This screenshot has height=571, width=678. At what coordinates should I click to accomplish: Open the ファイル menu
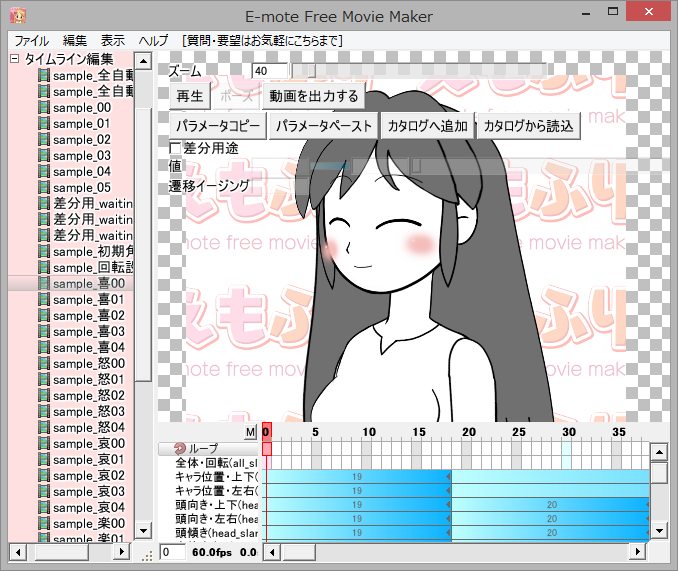(31, 41)
